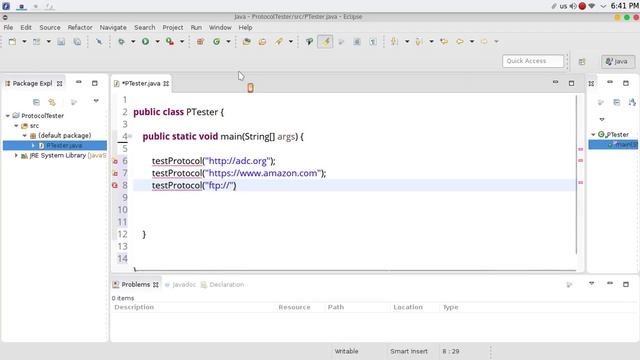Select the *PTester.java editor tab

[x=141, y=83]
